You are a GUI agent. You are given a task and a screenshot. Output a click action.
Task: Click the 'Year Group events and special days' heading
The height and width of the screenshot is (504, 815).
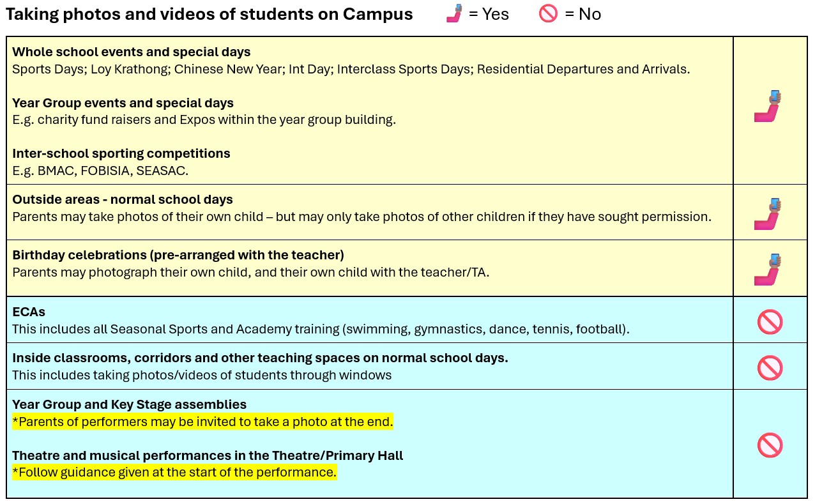click(x=123, y=103)
